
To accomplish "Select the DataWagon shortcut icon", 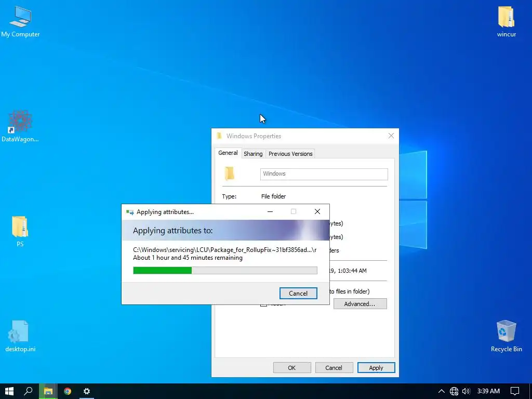I will click(x=20, y=126).
